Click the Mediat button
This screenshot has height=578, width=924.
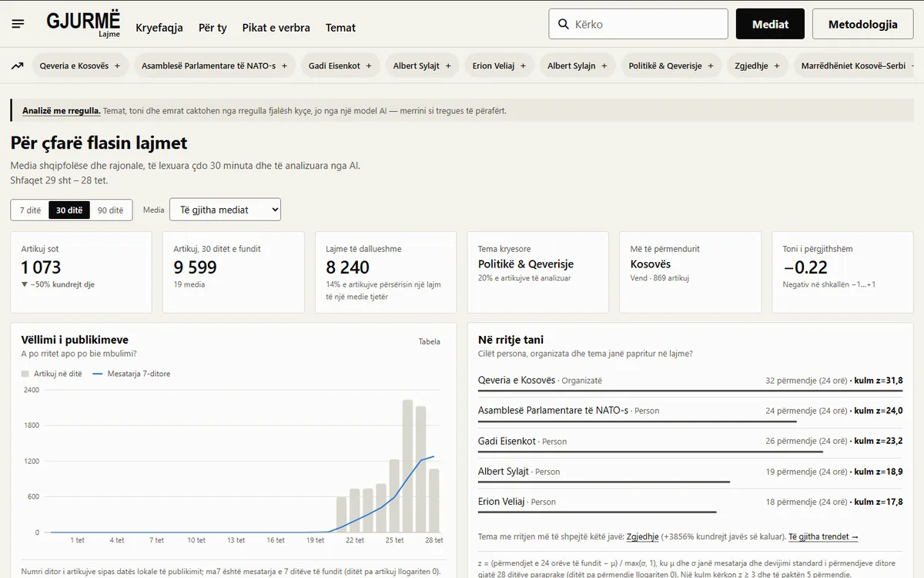[770, 24]
